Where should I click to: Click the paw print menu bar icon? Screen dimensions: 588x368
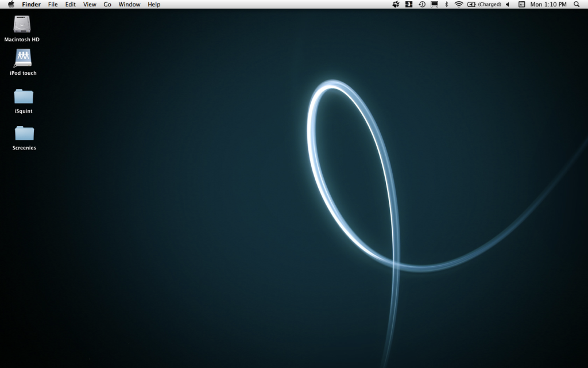[396, 5]
